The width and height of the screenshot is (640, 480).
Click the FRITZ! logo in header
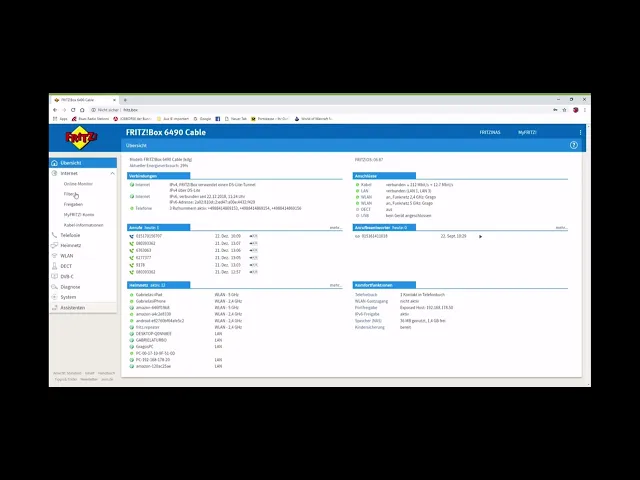click(x=81, y=138)
